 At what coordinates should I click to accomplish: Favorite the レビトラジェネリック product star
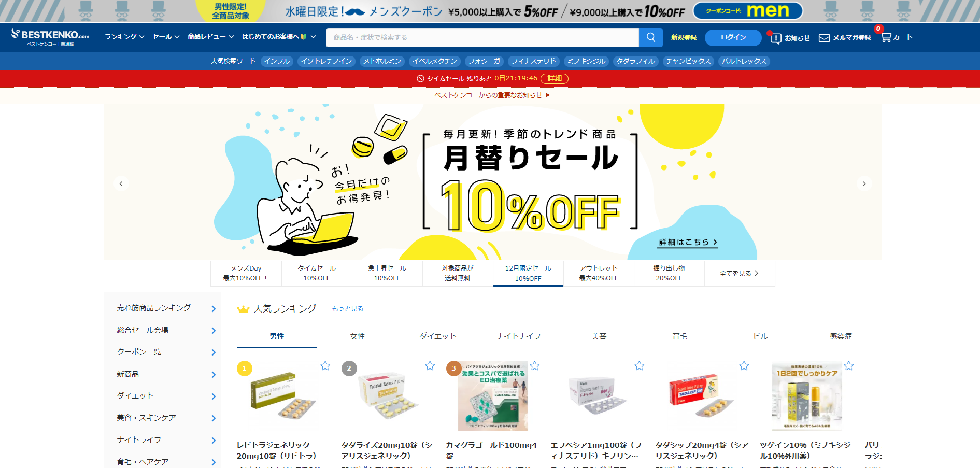325,366
